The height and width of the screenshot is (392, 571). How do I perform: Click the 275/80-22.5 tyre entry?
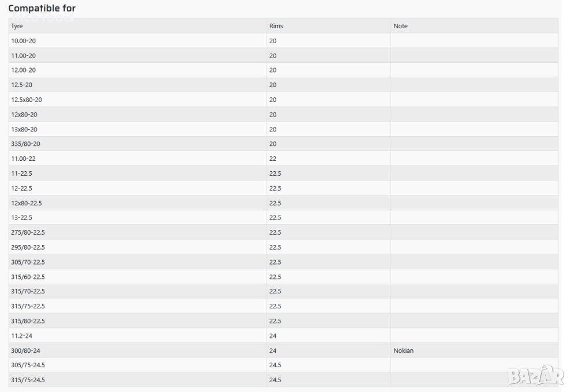[x=28, y=232]
